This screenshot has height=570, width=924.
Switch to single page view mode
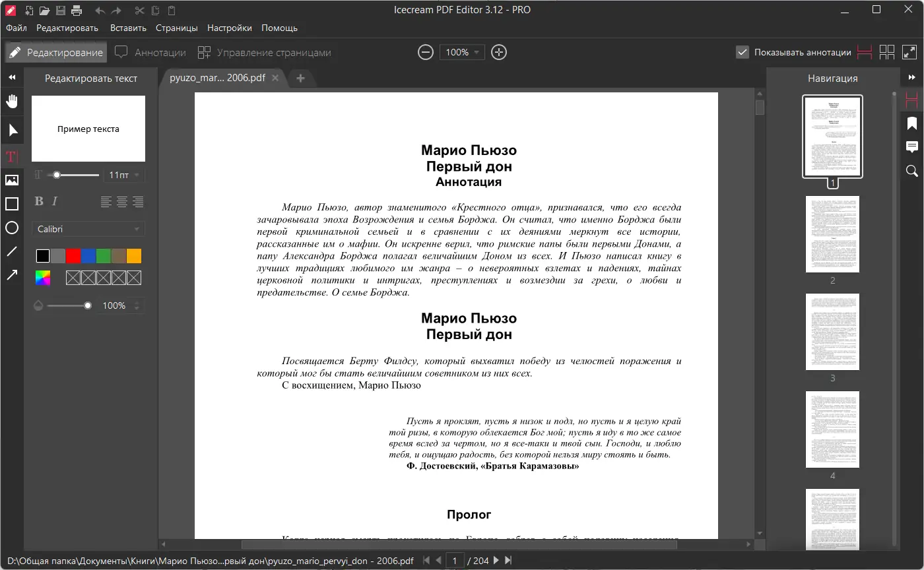pos(865,52)
